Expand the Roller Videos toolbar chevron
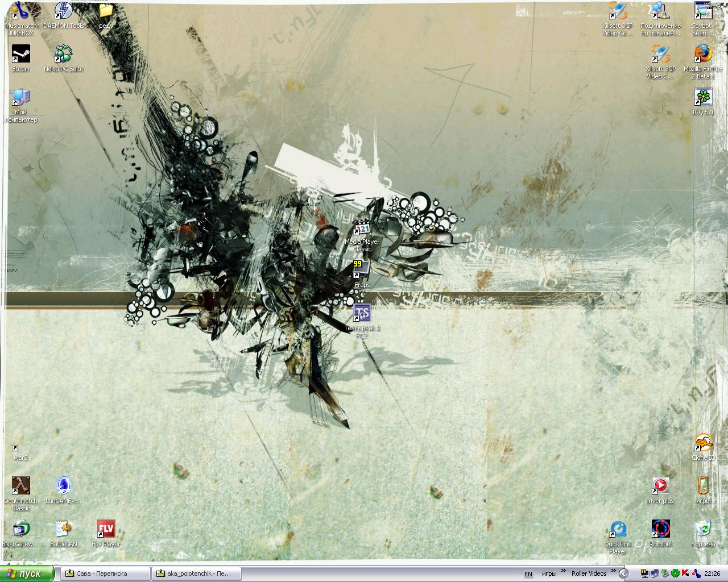This screenshot has height=582, width=728. click(614, 571)
